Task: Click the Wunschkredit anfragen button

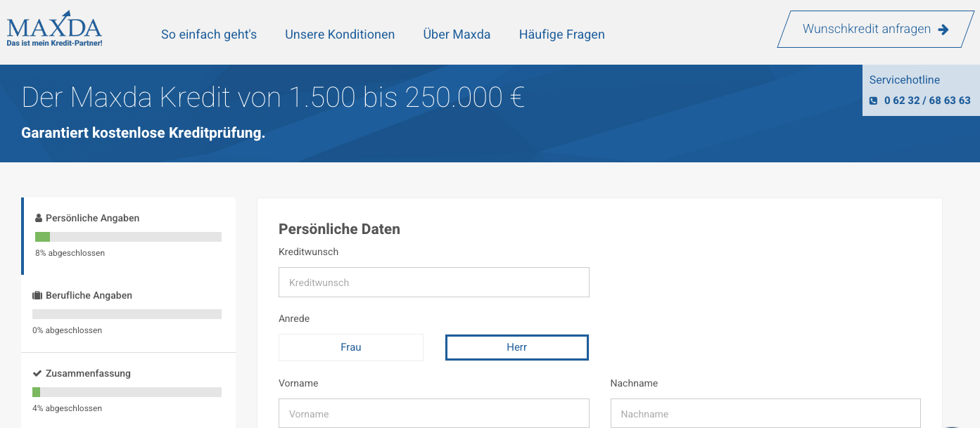Action: coord(875,30)
